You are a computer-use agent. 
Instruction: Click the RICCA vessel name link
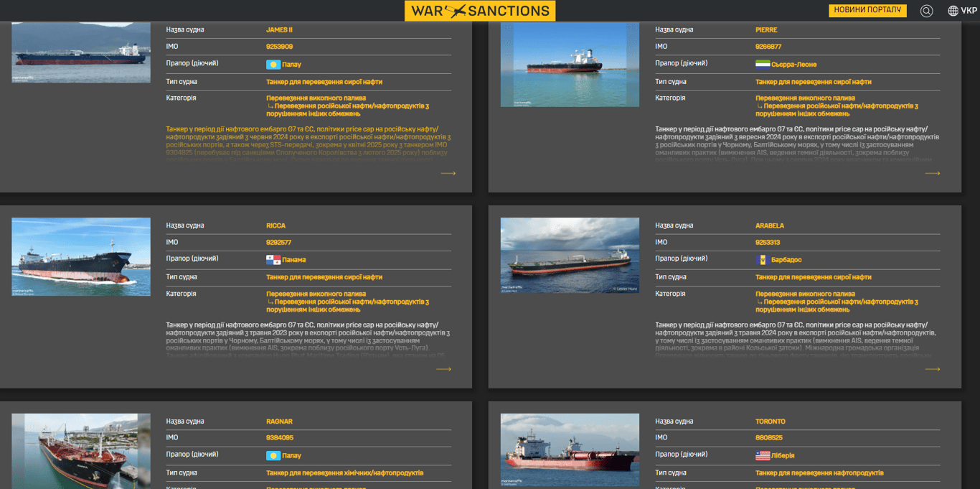coord(275,225)
